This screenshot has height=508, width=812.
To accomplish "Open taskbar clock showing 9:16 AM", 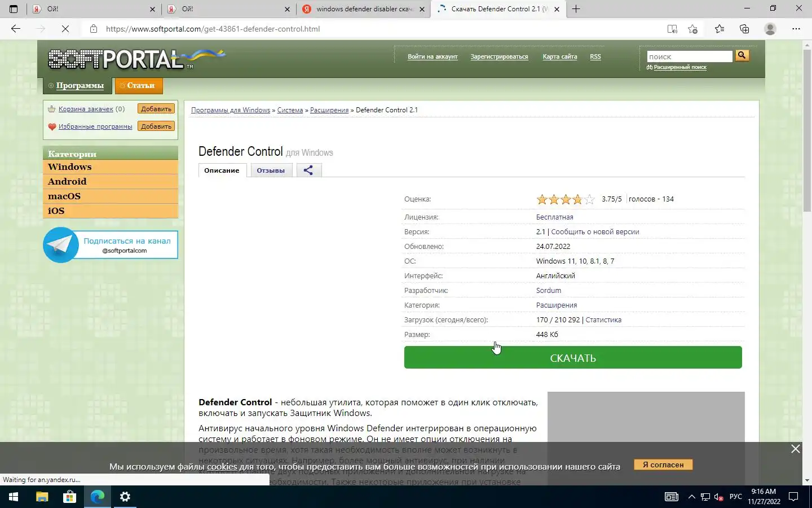I will point(764,497).
